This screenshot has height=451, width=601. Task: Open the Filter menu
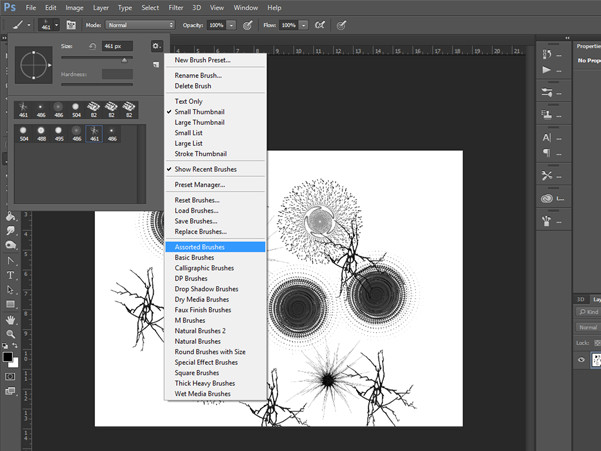point(176,8)
